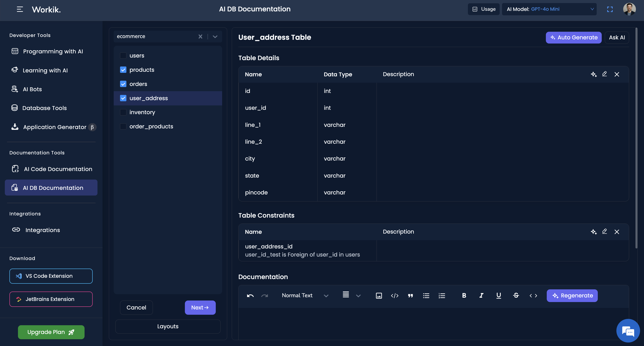Click edit pencil icon in Table Constraints header

tap(604, 231)
